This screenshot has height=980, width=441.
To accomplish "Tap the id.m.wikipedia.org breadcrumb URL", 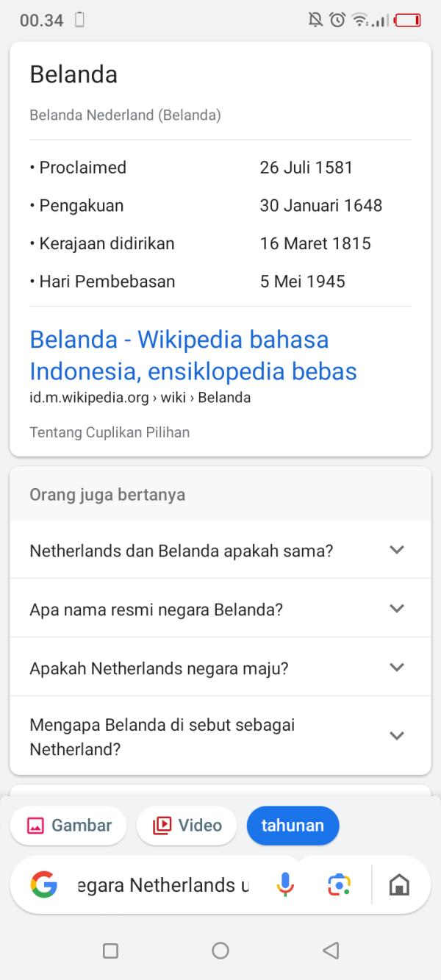I will coord(140,398).
